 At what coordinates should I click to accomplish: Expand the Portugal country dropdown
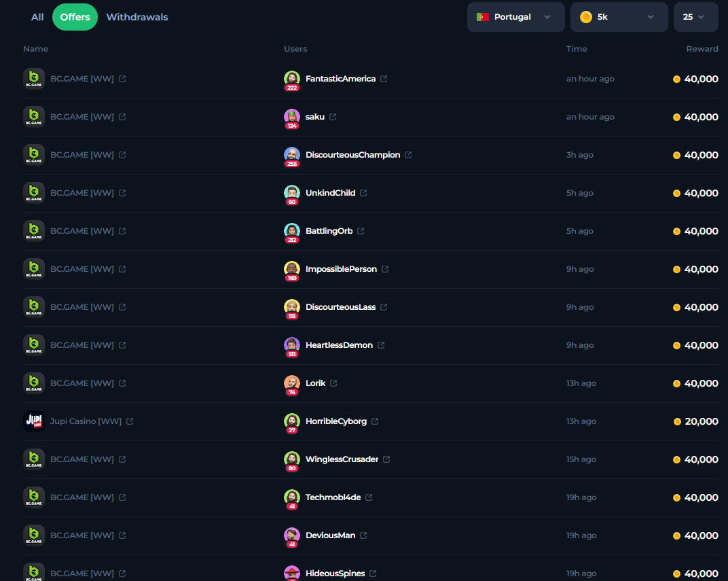515,17
